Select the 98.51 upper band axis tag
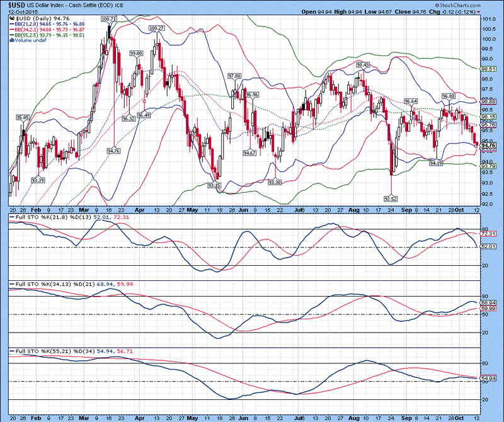This screenshot has width=504, height=422. pos(488,69)
